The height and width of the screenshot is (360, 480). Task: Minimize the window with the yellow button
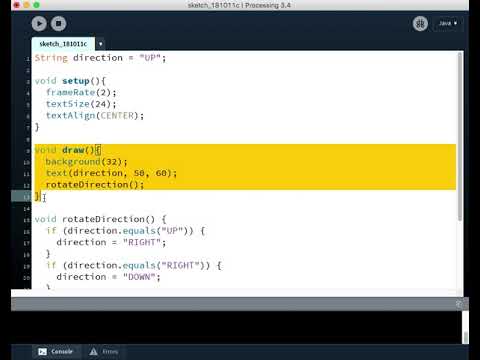(26, 5)
